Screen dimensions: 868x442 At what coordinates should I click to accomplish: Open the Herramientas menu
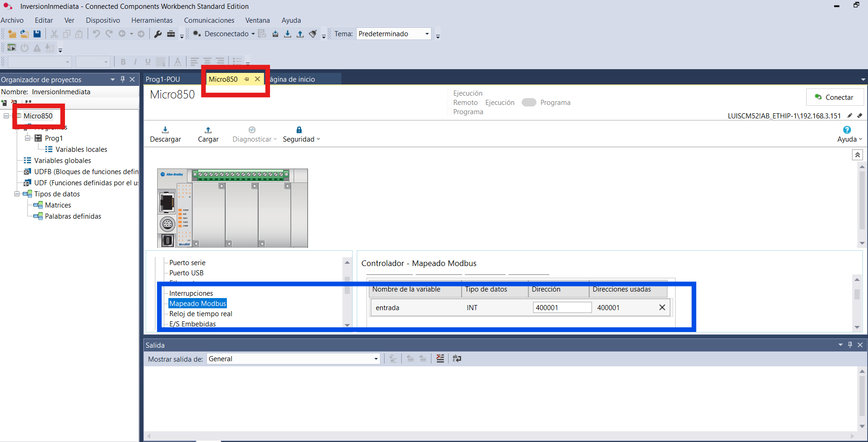click(x=152, y=20)
